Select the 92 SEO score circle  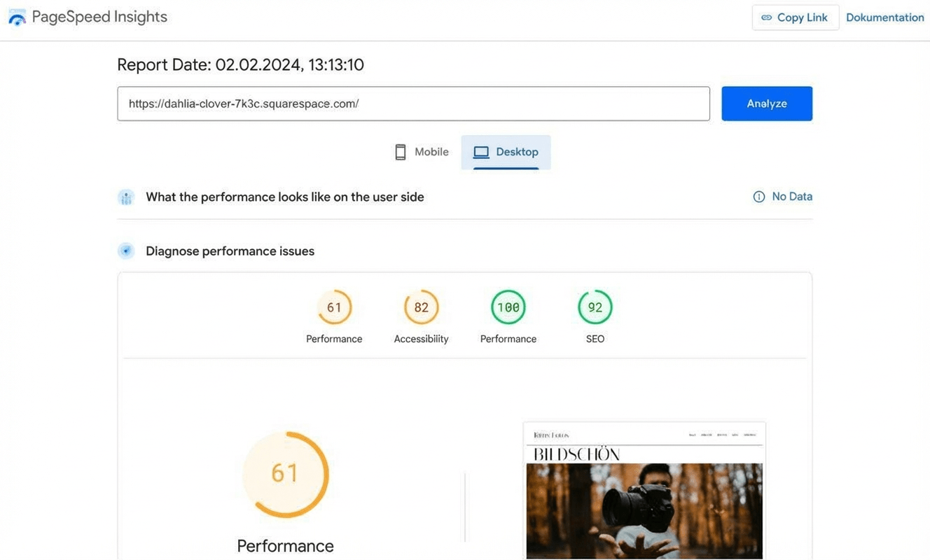tap(595, 307)
